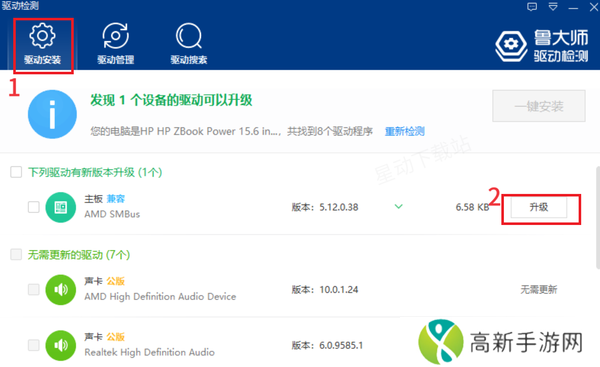
Task: Click the 兼容 tag next to 主板
Action: tap(116, 199)
